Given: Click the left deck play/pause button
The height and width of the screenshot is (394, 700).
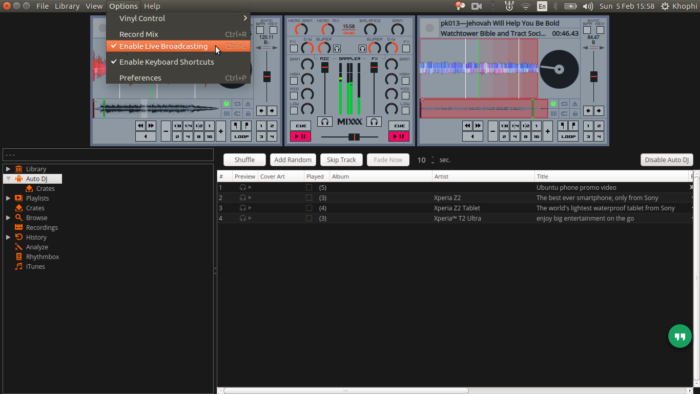Looking at the screenshot, I should pyautogui.click(x=300, y=137).
